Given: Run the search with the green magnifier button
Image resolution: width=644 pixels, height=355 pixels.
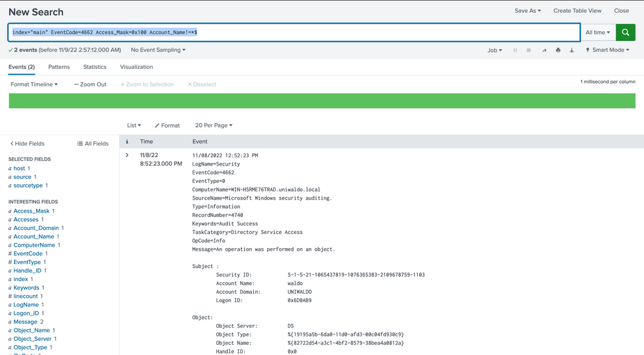Looking at the screenshot, I should (x=625, y=32).
